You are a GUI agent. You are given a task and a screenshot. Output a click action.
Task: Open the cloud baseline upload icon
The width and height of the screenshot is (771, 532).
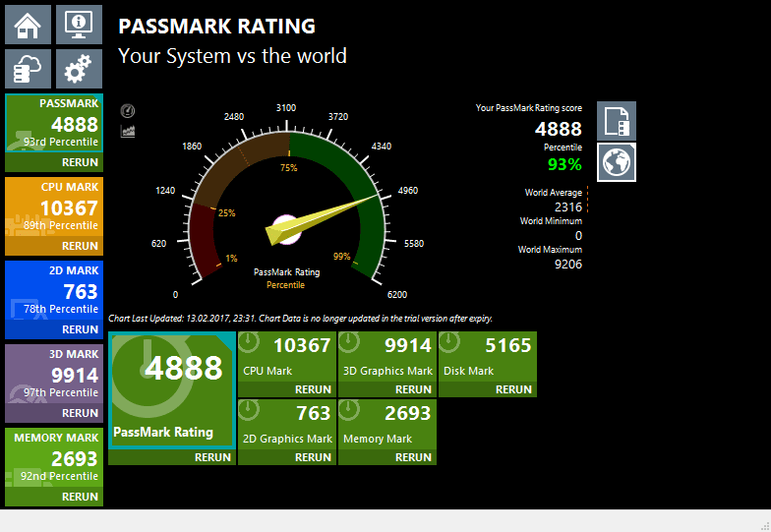click(28, 69)
